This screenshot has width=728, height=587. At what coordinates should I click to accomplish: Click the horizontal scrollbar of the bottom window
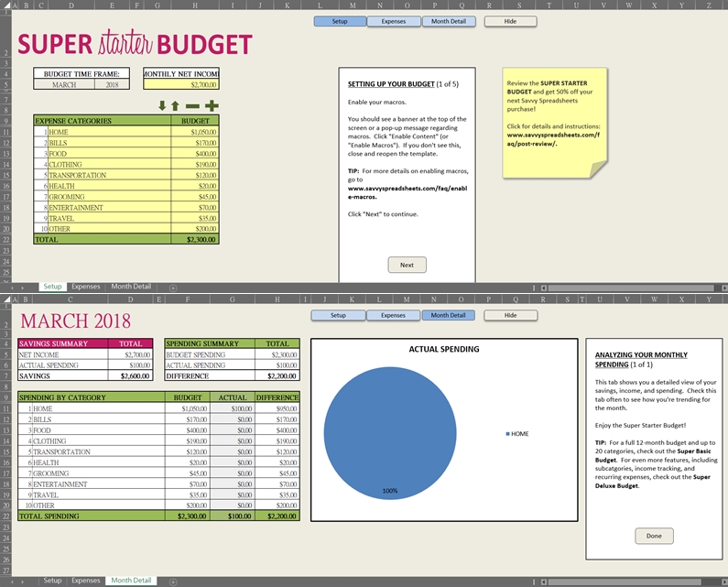[x=625, y=582]
